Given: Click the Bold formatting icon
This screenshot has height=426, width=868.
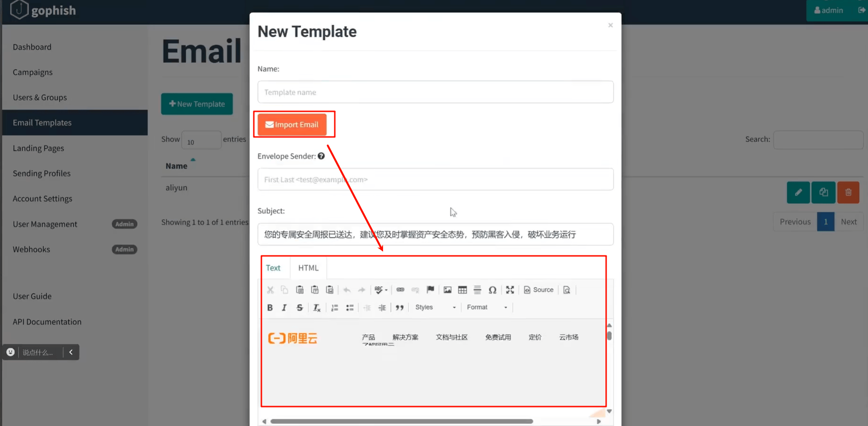Looking at the screenshot, I should (x=270, y=308).
